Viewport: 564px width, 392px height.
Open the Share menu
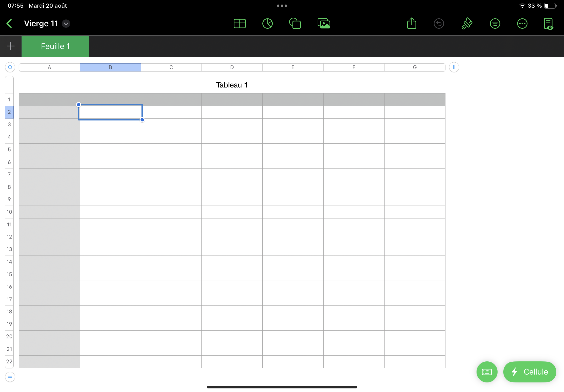[x=412, y=23]
